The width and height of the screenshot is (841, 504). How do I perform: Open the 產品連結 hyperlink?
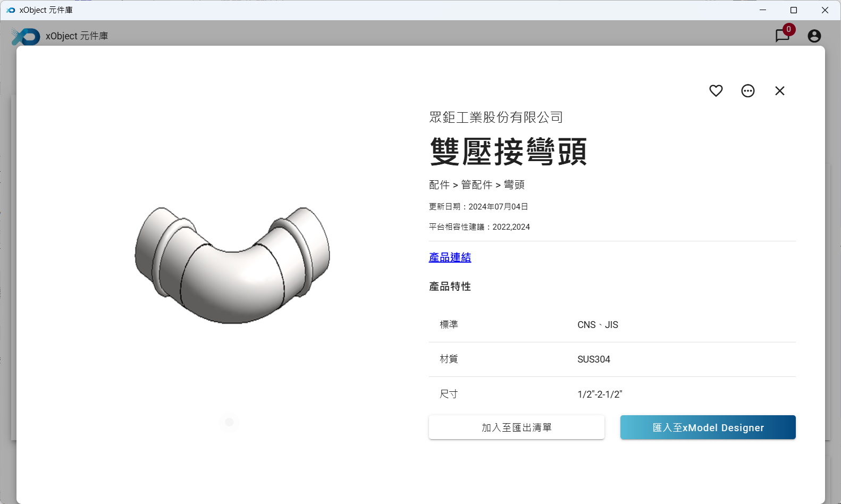click(x=450, y=257)
